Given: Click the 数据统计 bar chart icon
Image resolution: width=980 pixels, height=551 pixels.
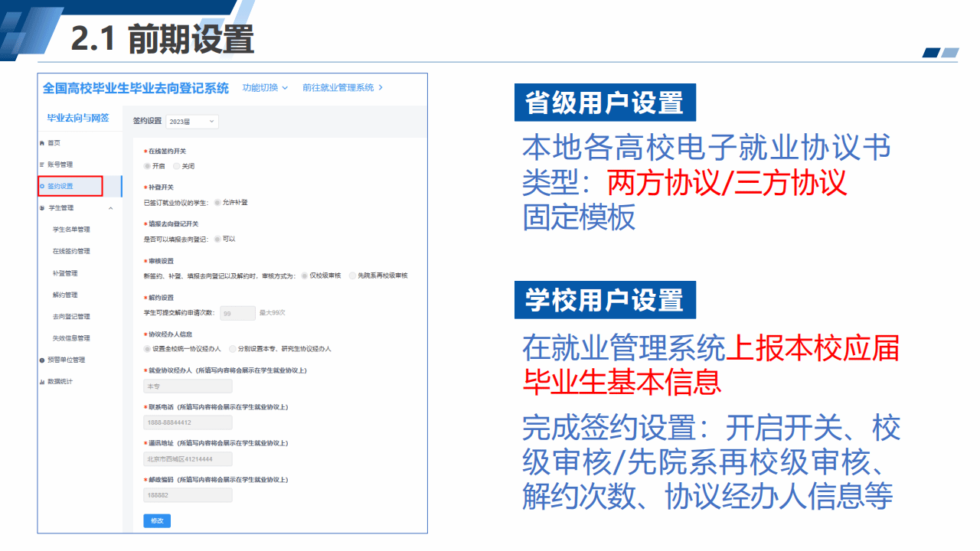Looking at the screenshot, I should point(41,381).
